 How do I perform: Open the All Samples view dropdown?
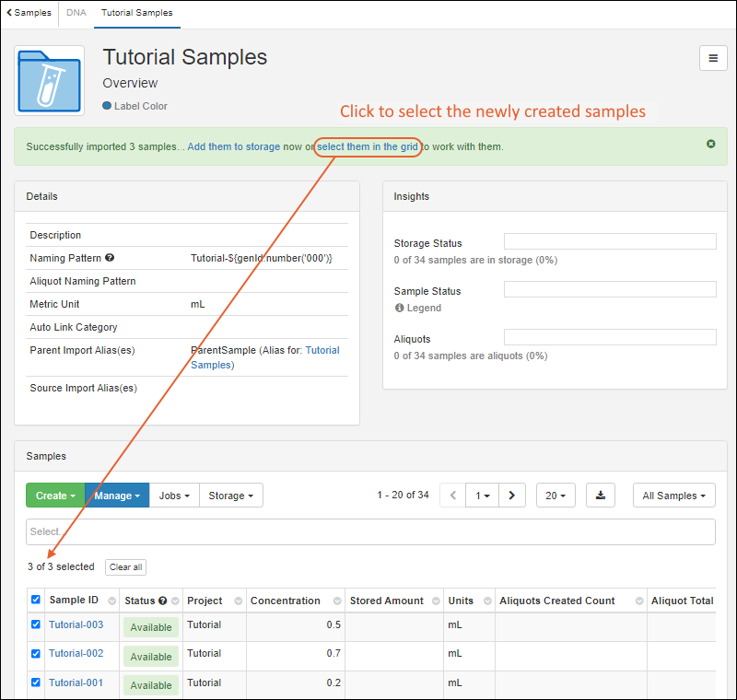pos(673,496)
